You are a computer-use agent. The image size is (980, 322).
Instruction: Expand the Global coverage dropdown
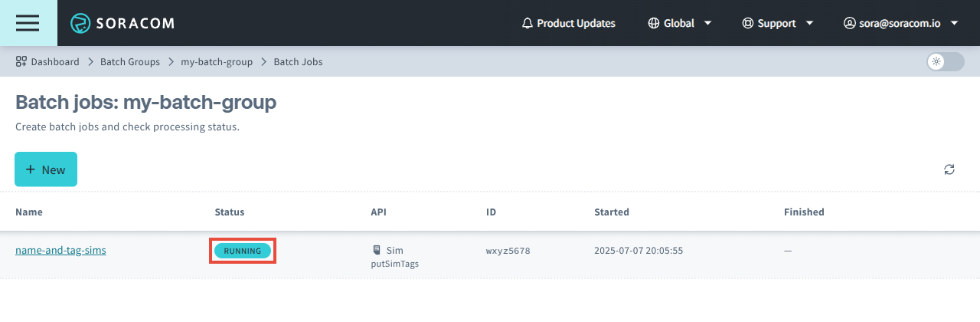pos(707,23)
